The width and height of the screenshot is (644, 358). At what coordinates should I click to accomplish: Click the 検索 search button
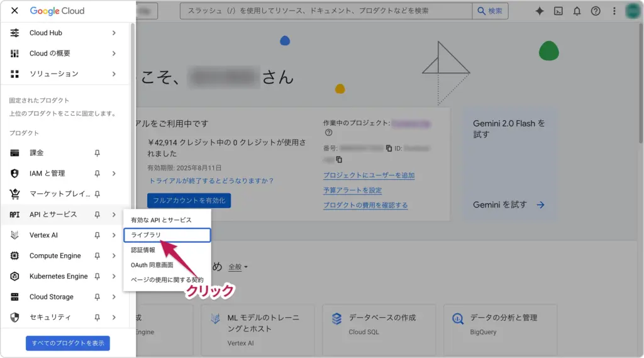tap(490, 11)
